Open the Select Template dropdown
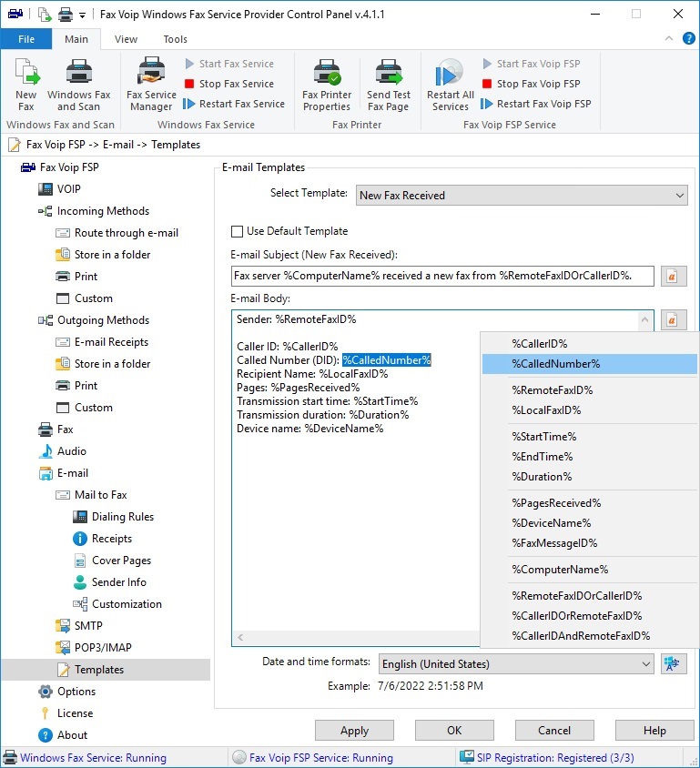Image resolution: width=700 pixels, height=768 pixels. [x=522, y=196]
